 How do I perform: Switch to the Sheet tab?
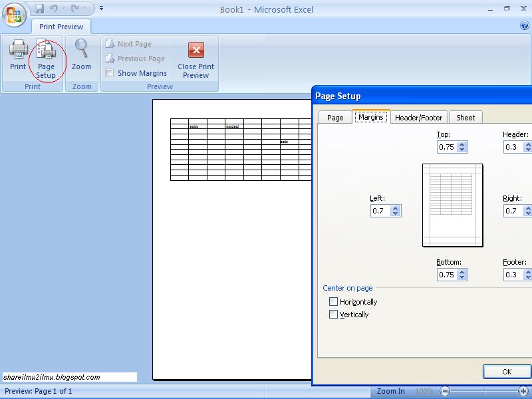465,118
